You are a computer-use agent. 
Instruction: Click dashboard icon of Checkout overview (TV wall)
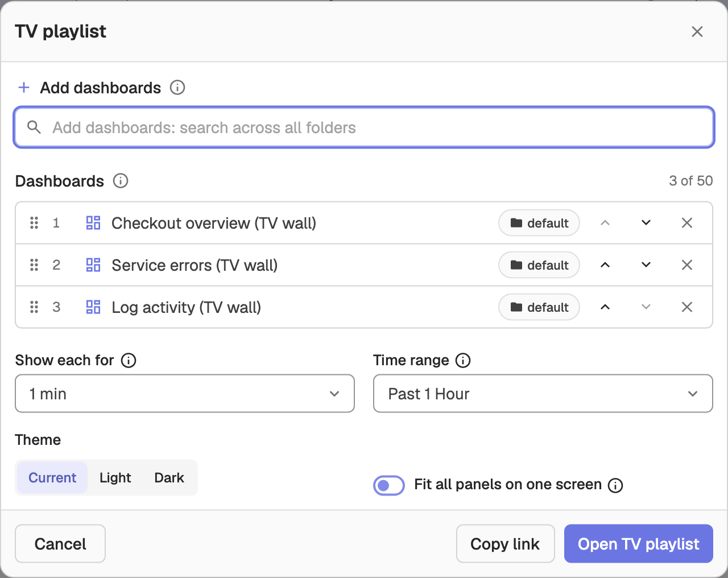[93, 223]
